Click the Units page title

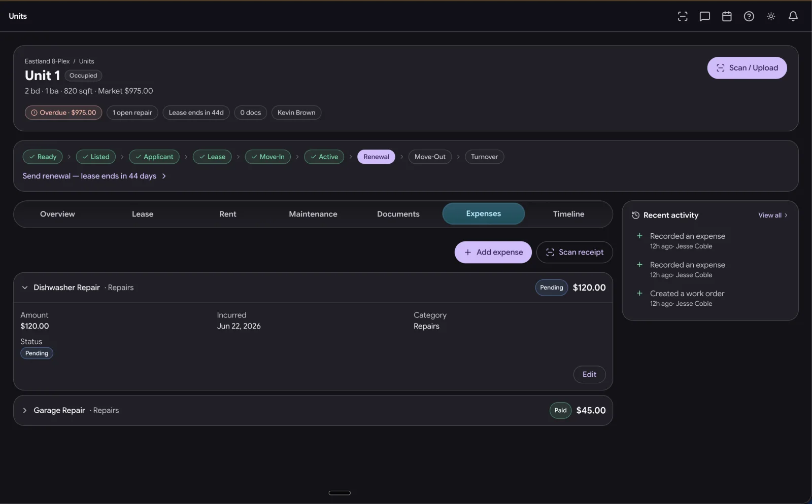click(18, 16)
